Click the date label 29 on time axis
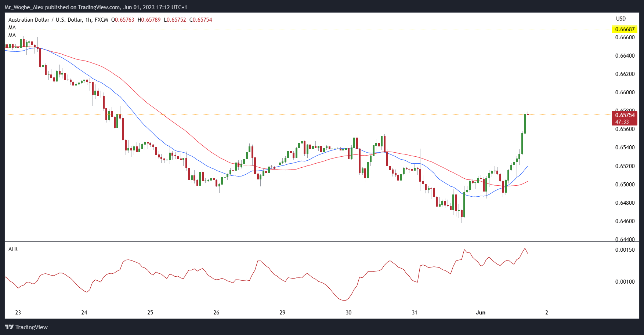 pos(282,313)
